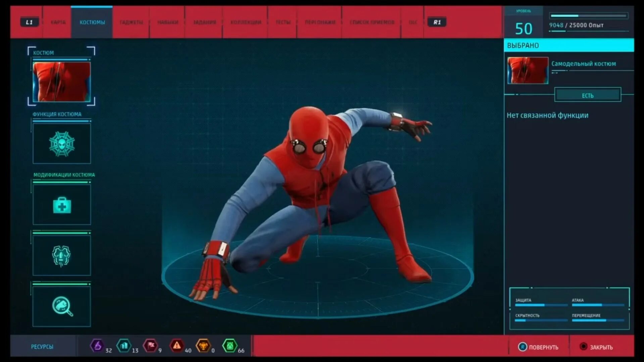Open the suit power spider-web icon slot
Screen dimensions: 644x362
(x=62, y=144)
